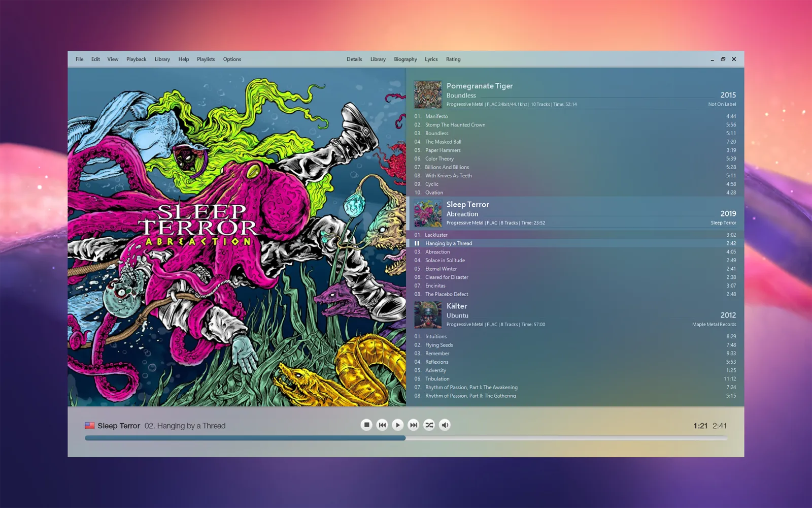Skip to the previous track

coord(382,425)
